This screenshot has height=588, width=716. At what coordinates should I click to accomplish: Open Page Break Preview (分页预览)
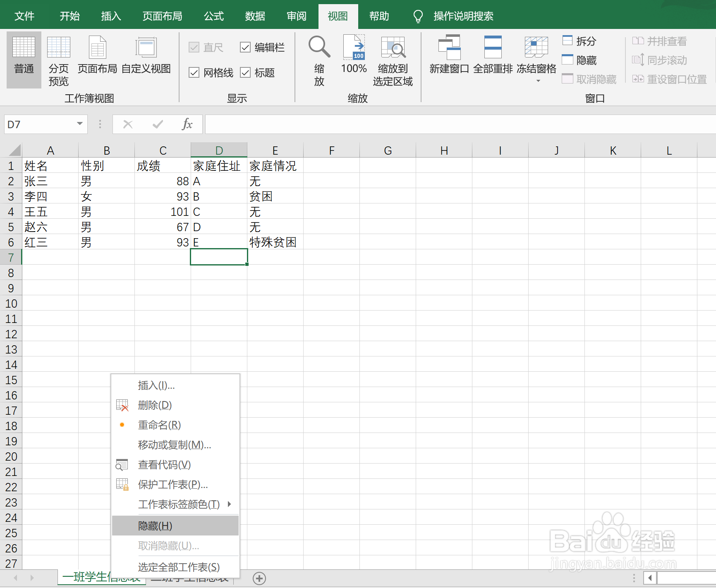coord(59,60)
